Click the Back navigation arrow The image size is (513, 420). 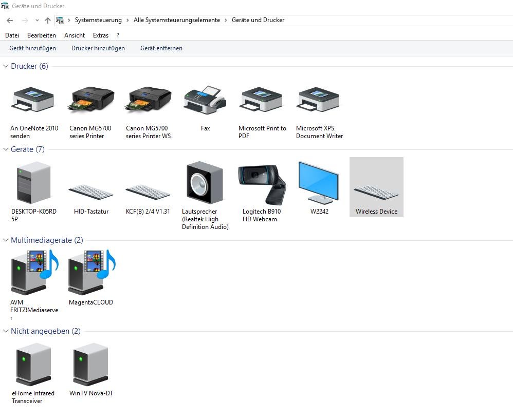[x=10, y=20]
